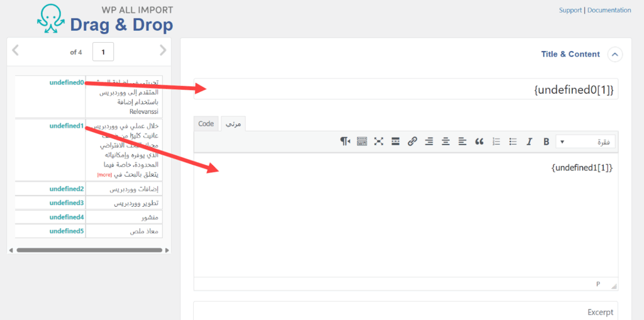Insert a numbered list
Viewport: 644px width, 320px height.
point(496,141)
